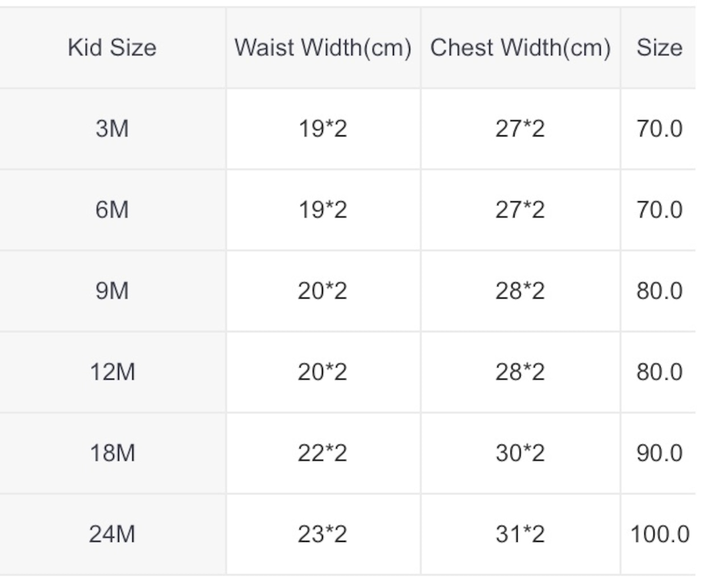Click waist value 19*2 in 3M row
The height and width of the screenshot is (588, 728).
tap(322, 129)
